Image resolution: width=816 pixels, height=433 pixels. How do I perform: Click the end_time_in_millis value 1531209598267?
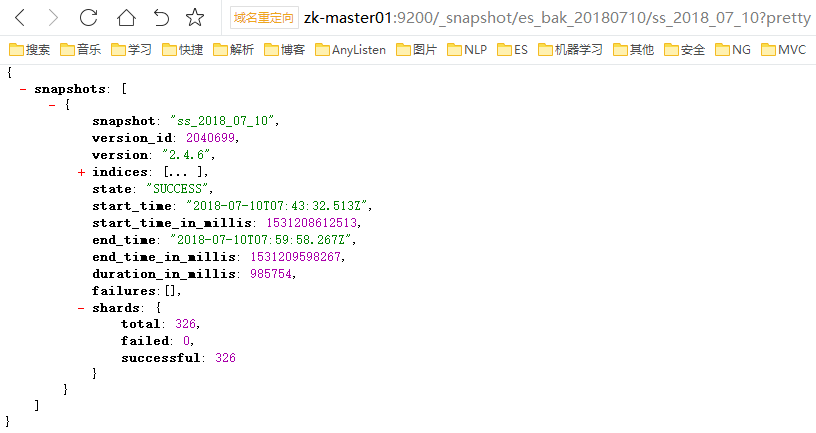(x=296, y=257)
